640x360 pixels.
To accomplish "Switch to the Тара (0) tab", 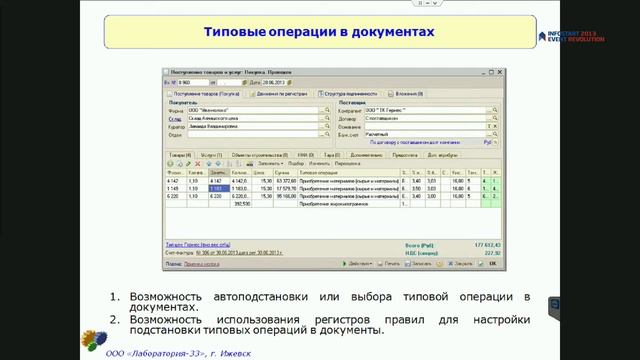I will pos(331,155).
